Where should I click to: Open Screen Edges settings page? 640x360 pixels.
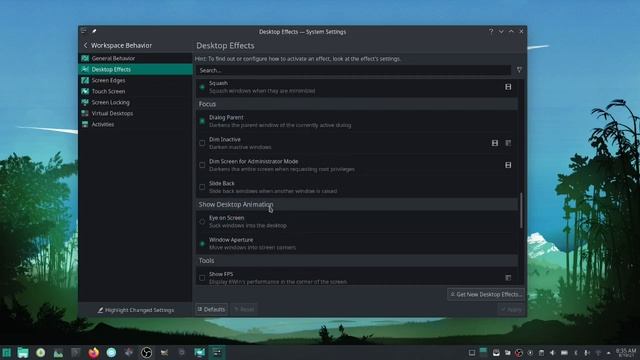point(135,80)
